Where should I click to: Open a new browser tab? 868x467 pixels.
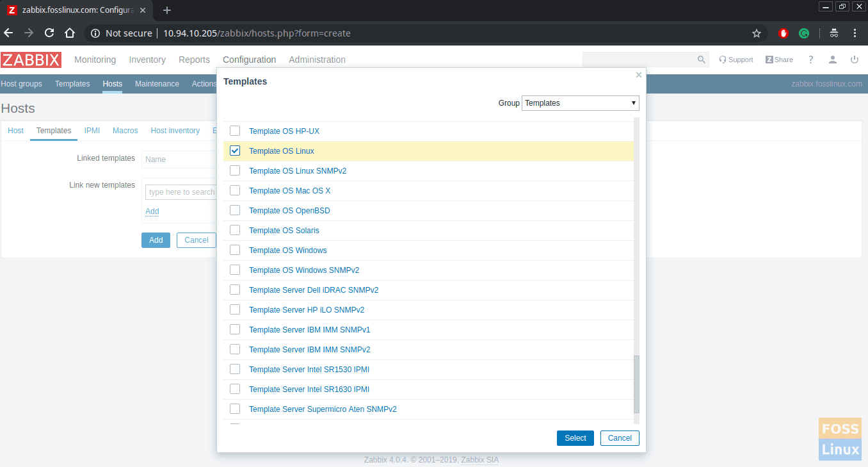167,10
